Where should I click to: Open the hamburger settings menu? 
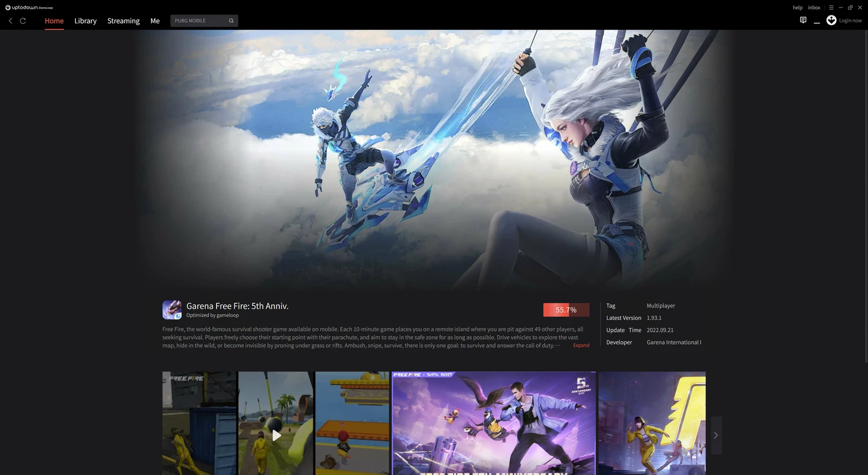[831, 8]
